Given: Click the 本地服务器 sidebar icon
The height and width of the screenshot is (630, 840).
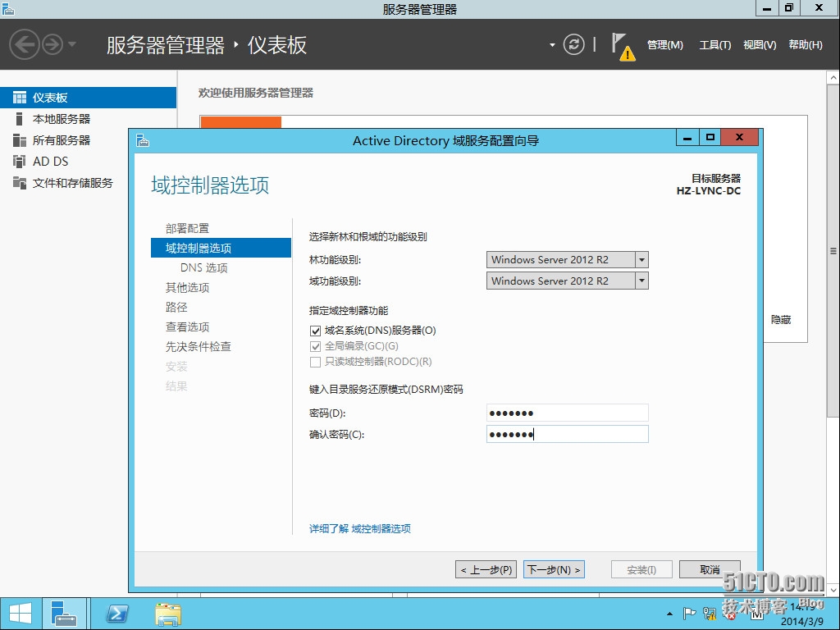Looking at the screenshot, I should (20, 119).
